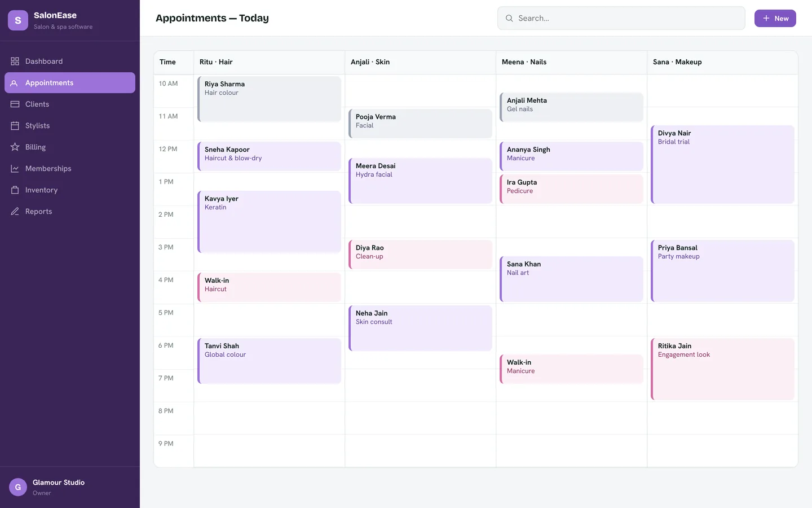Select Ananya Singh Manicure appointment
Screen dimensions: 812x508
pos(572,156)
